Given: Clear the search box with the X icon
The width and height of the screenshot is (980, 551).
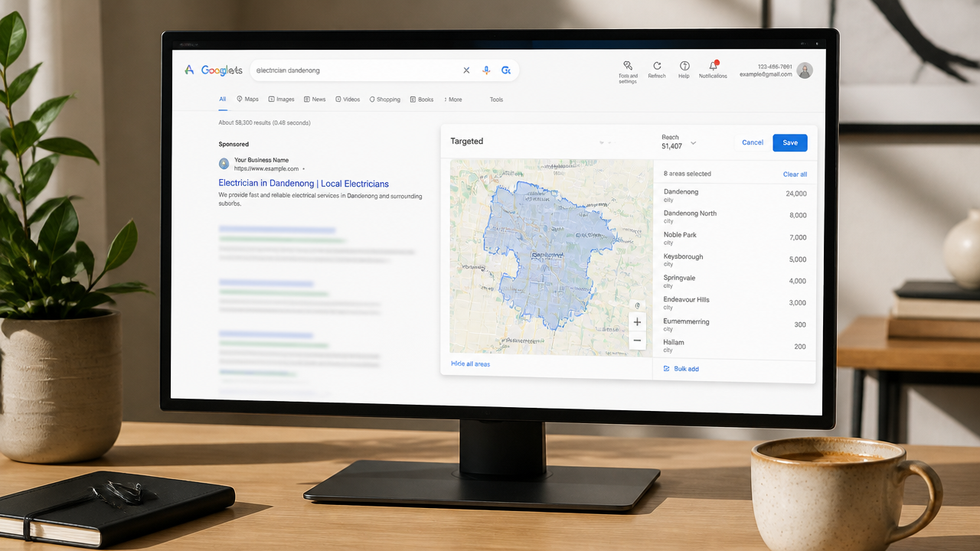Looking at the screenshot, I should [466, 70].
